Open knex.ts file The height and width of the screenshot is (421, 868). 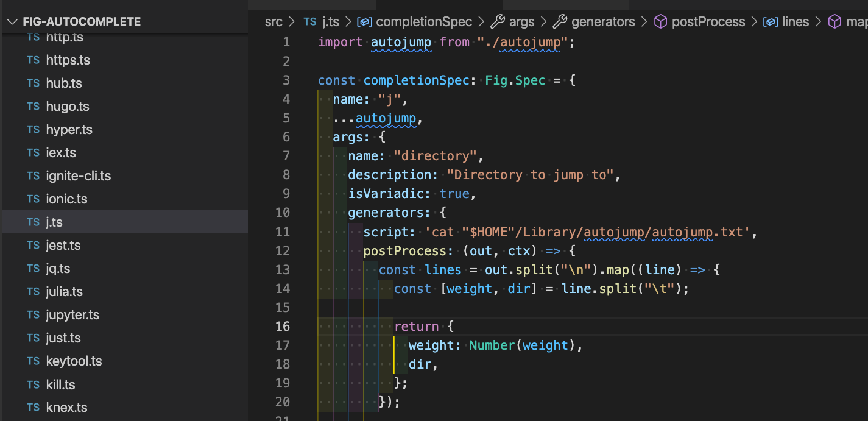[x=66, y=408]
